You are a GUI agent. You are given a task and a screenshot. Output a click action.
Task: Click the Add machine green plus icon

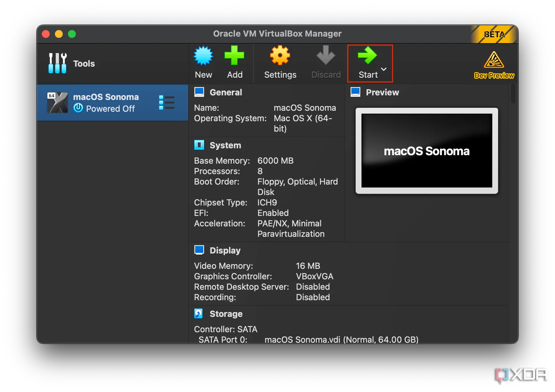click(x=234, y=56)
